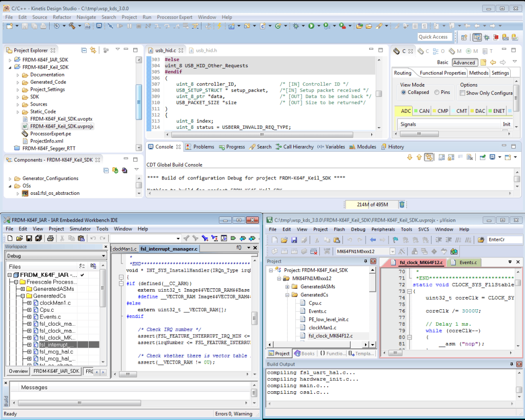Collapse the GeneratedCs folder in uVision project tree
The height and width of the screenshot is (420, 525).
click(x=287, y=295)
